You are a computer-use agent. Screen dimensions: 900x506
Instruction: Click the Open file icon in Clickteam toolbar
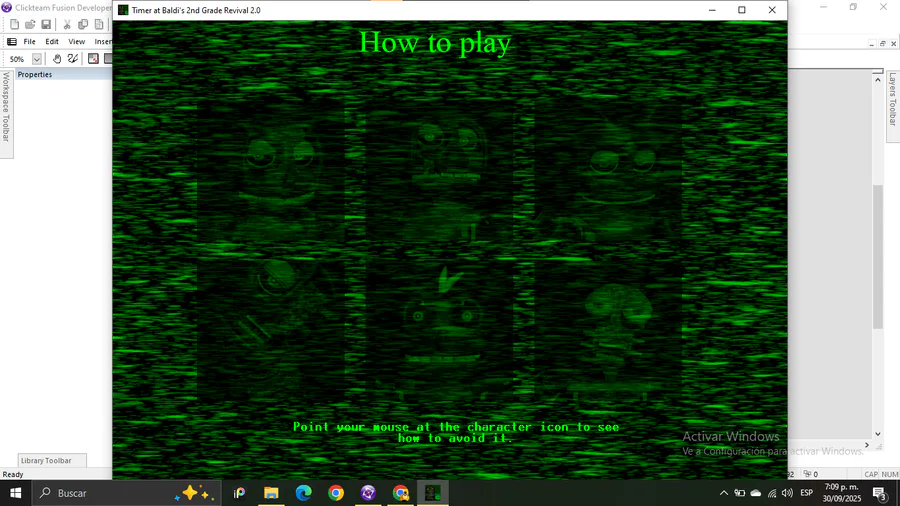30,24
